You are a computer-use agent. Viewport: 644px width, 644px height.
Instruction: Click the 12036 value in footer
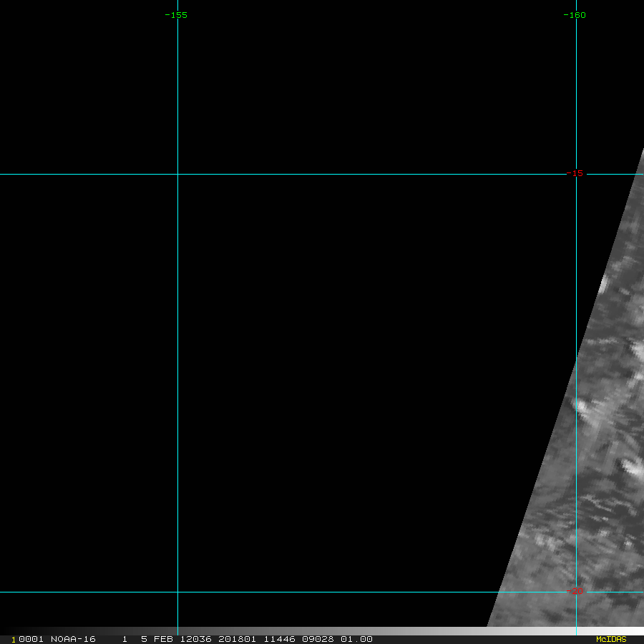click(x=195, y=639)
